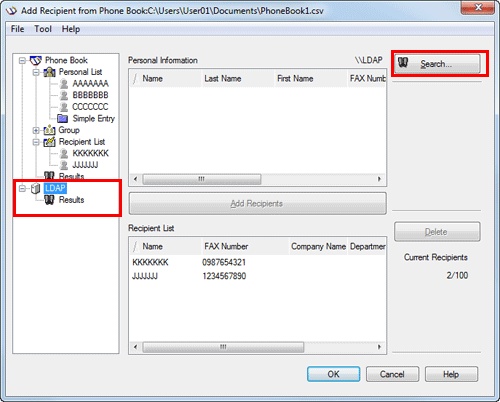Select the LDAP tree node

[55, 188]
